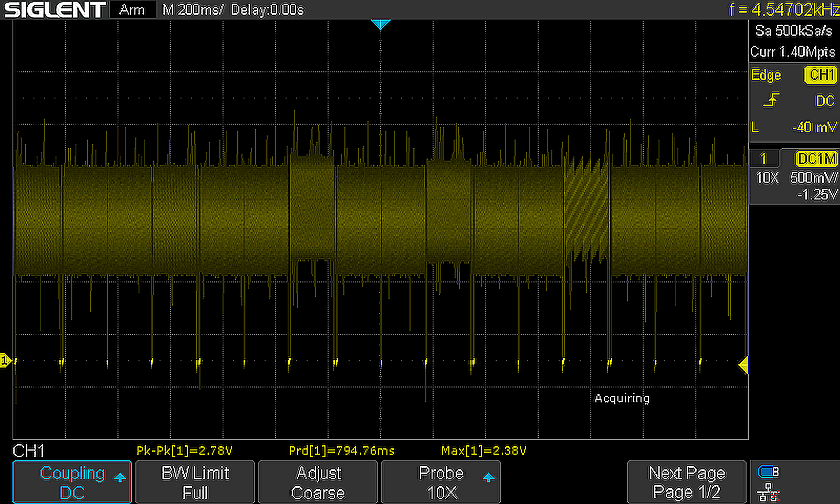The width and height of the screenshot is (840, 504).
Task: Toggle the Arm trigger status indicator
Action: pyautogui.click(x=131, y=9)
